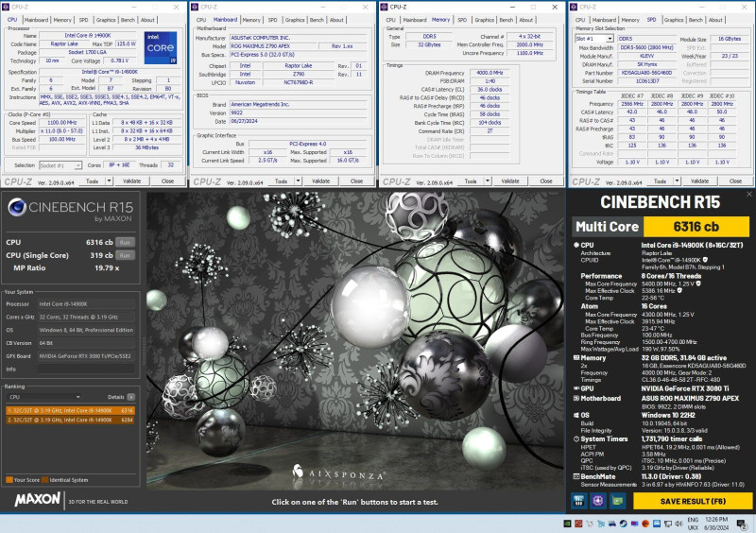Run the CPU (Single Core) test
The image size is (756, 533).
click(125, 255)
